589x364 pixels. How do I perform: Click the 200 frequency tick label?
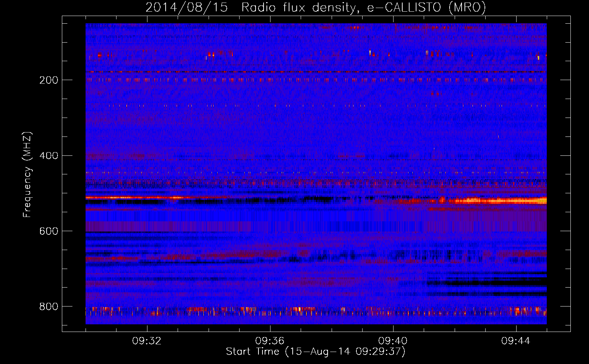pos(49,80)
